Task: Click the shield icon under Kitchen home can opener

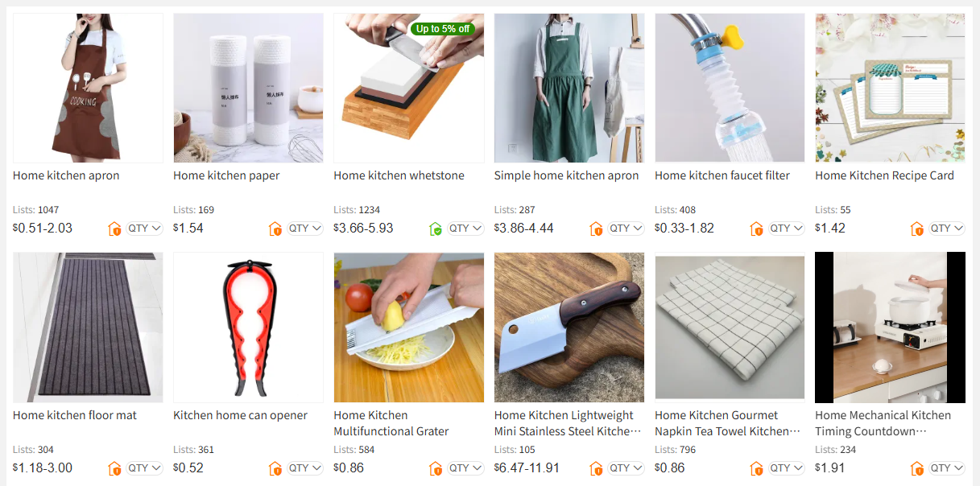Action: [275, 468]
